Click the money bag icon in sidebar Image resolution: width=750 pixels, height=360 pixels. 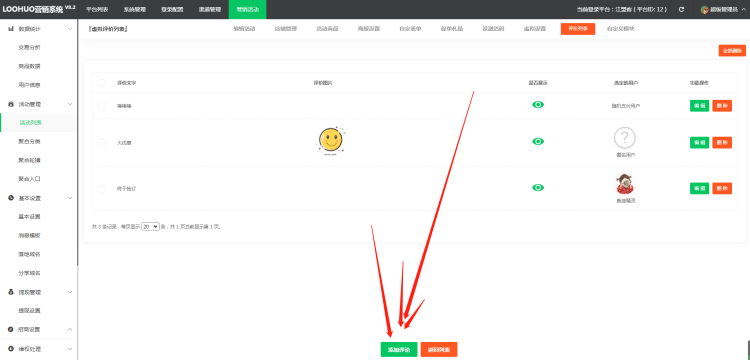(11, 292)
